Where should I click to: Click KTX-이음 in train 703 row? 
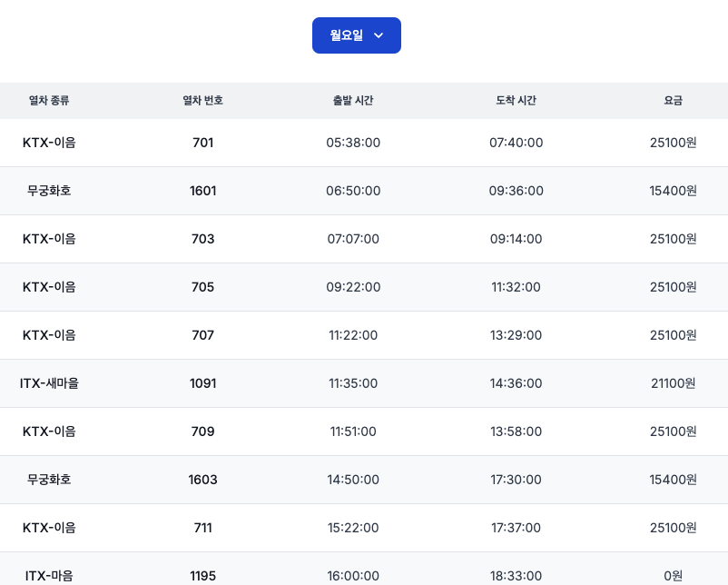tap(49, 239)
